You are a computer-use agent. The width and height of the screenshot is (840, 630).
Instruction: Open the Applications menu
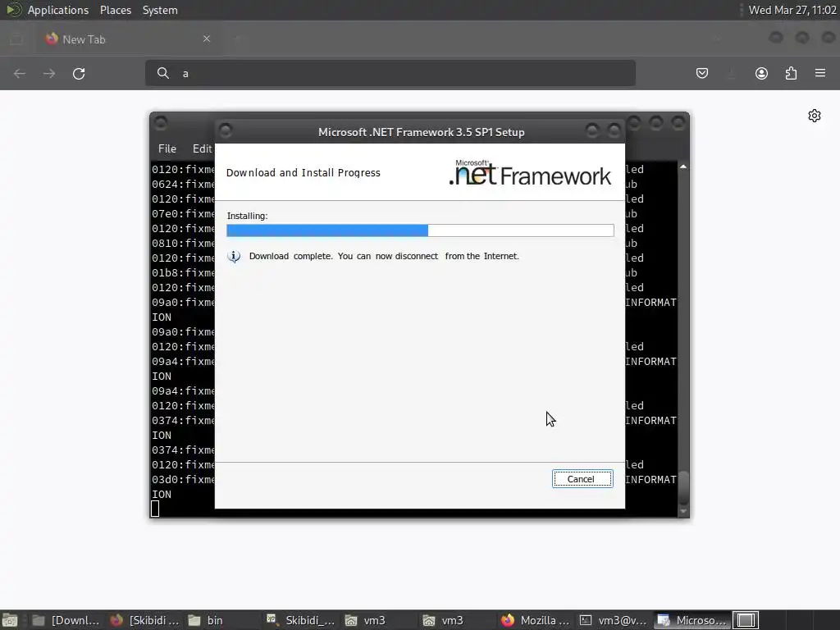(58, 10)
